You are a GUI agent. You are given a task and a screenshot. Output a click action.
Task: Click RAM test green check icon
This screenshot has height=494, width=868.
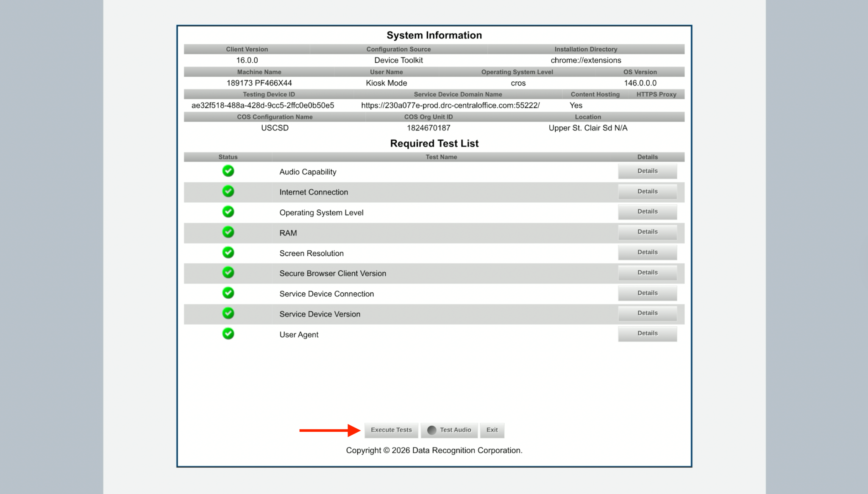pos(228,232)
